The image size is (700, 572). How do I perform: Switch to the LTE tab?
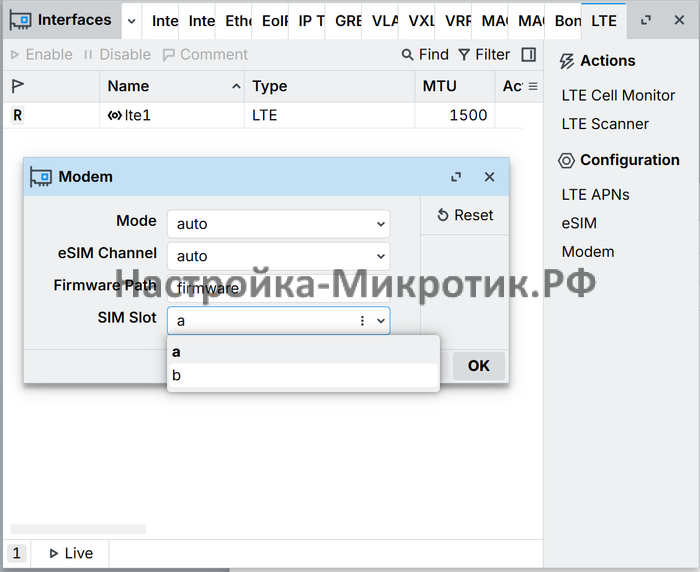[x=604, y=21]
